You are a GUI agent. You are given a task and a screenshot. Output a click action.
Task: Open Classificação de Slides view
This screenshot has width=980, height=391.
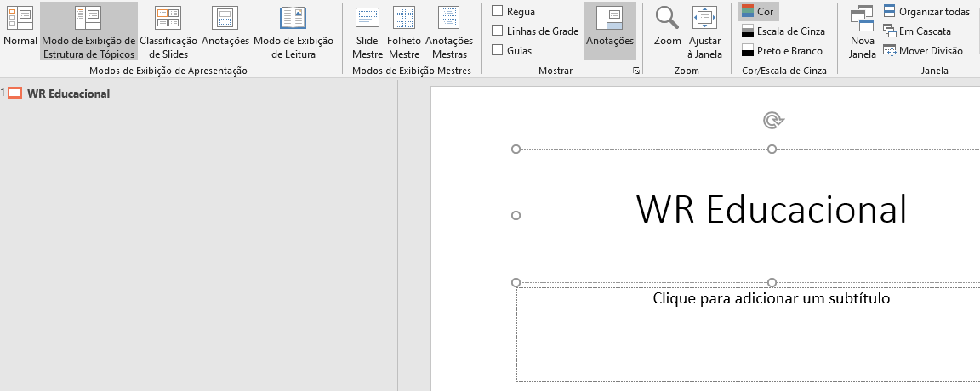[168, 31]
